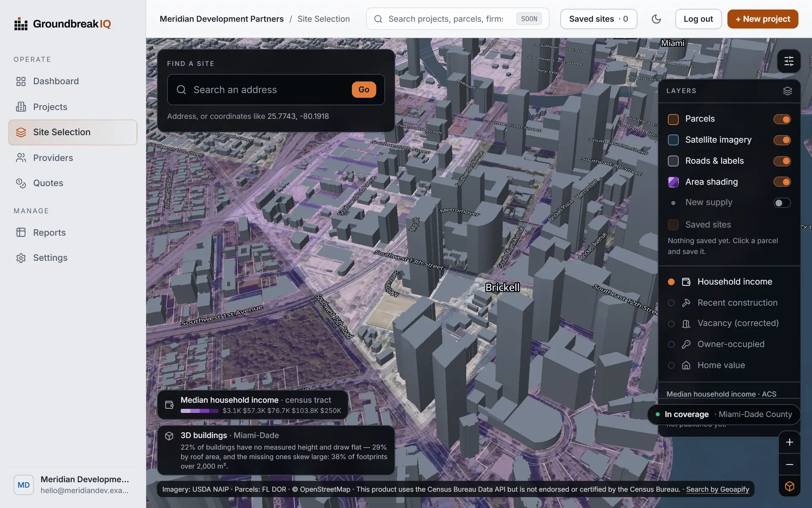
Task: Click the Home value house icon
Action: (686, 365)
